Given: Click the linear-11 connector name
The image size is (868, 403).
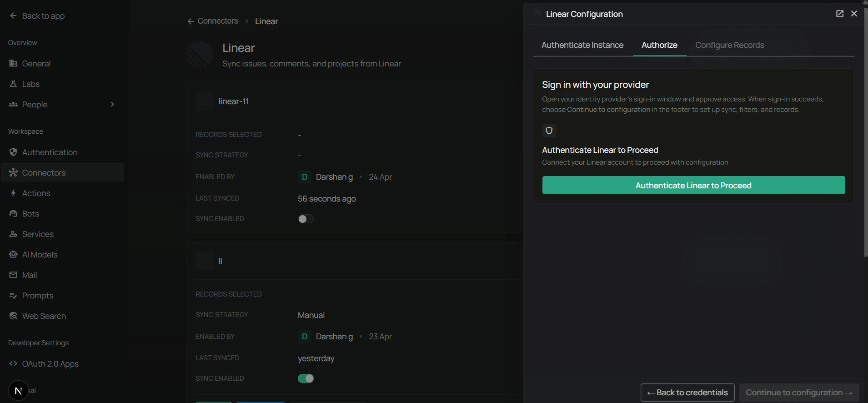Looking at the screenshot, I should point(233,101).
